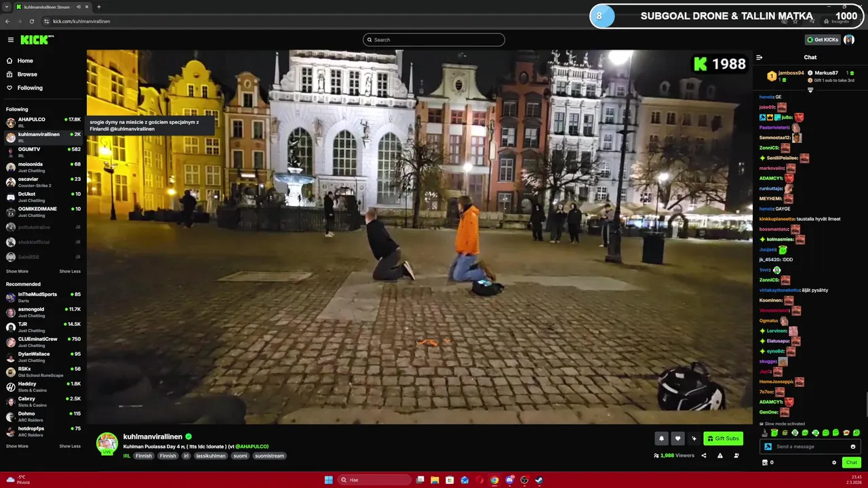The width and height of the screenshot is (868, 488).
Task: Click the green Chat send button
Action: 852,463
